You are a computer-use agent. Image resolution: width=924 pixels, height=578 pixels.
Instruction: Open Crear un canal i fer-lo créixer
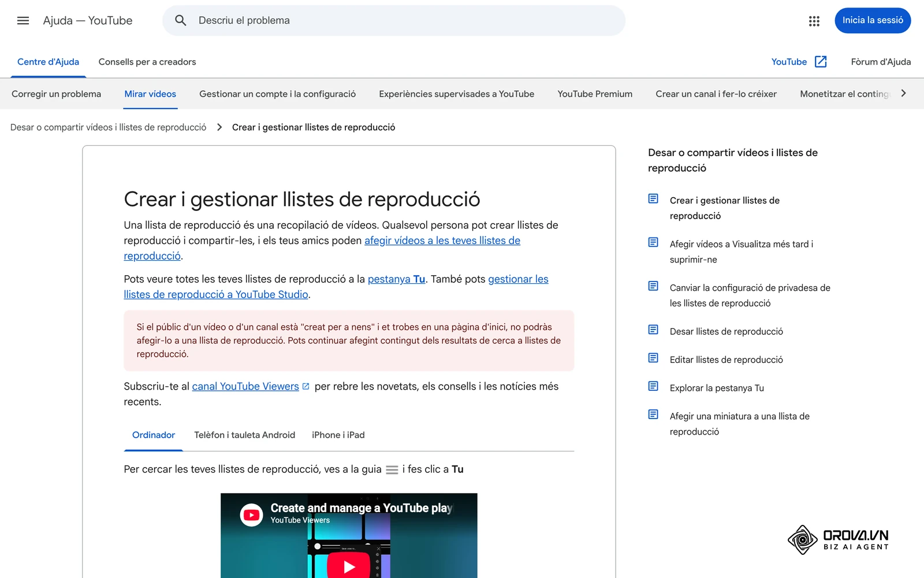coord(716,94)
